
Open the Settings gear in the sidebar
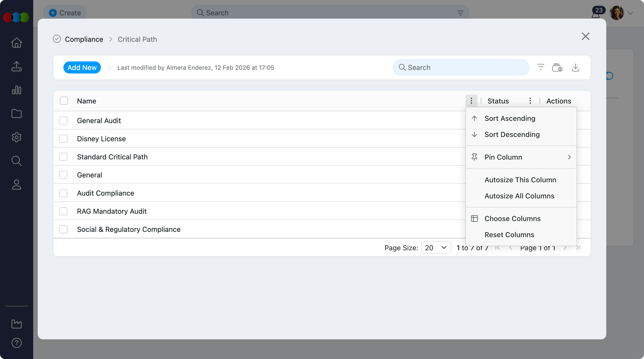[x=16, y=137]
